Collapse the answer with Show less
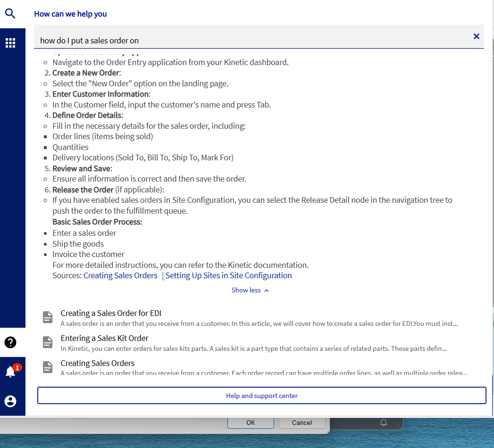494x448 pixels. tap(250, 290)
